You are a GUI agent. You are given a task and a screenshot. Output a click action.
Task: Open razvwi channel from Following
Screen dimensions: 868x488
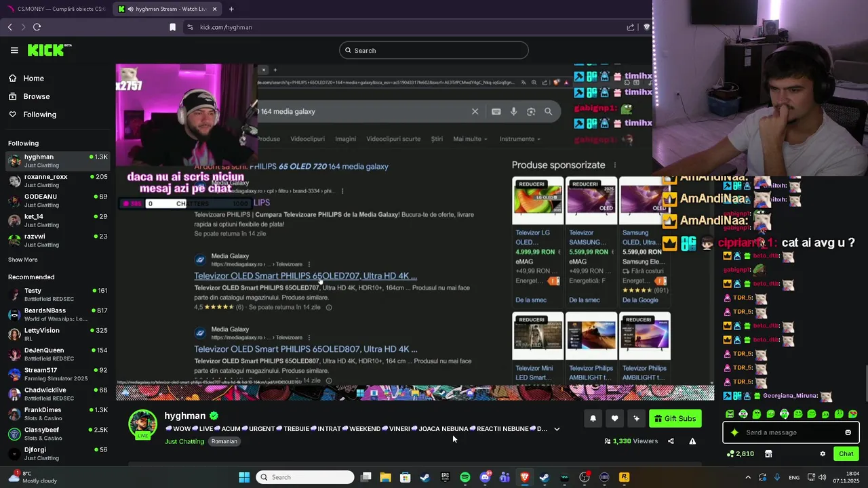58,240
